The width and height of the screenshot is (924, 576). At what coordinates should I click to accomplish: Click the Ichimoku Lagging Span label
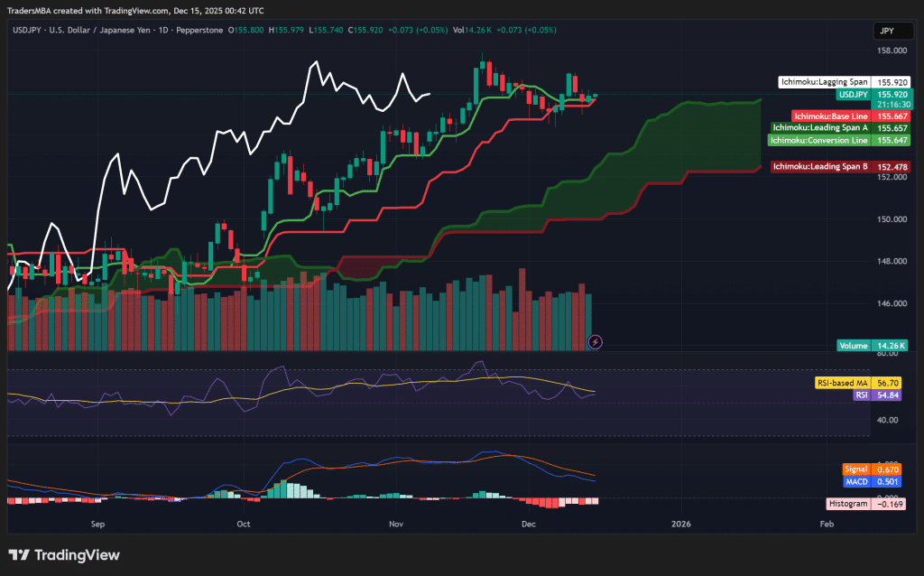(x=825, y=80)
